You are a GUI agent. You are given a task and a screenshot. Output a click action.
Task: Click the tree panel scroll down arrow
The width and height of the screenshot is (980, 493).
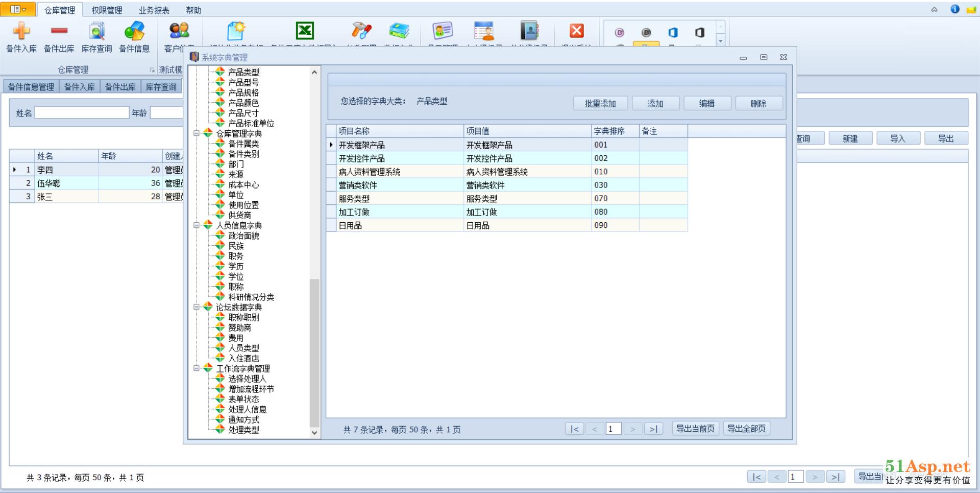pyautogui.click(x=314, y=433)
